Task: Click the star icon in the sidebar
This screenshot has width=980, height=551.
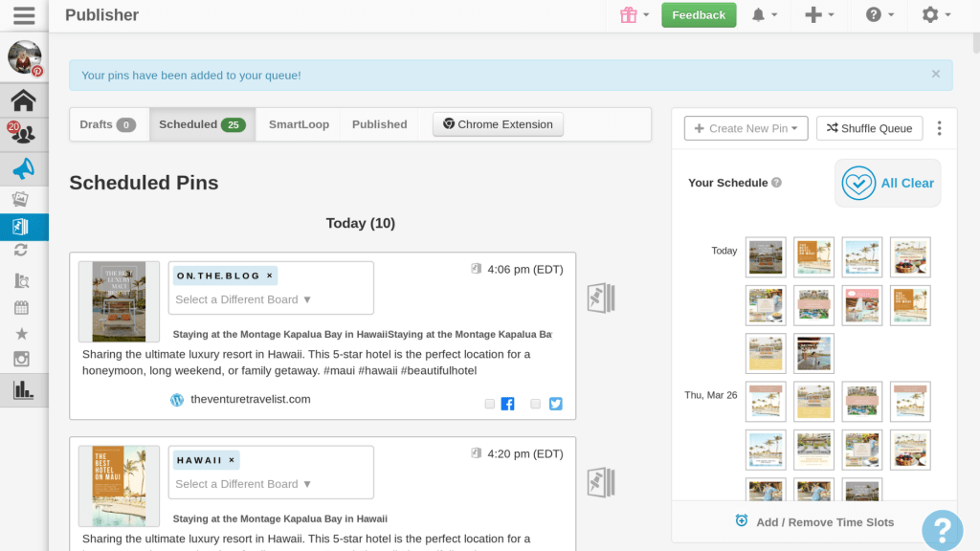Action: (x=21, y=334)
